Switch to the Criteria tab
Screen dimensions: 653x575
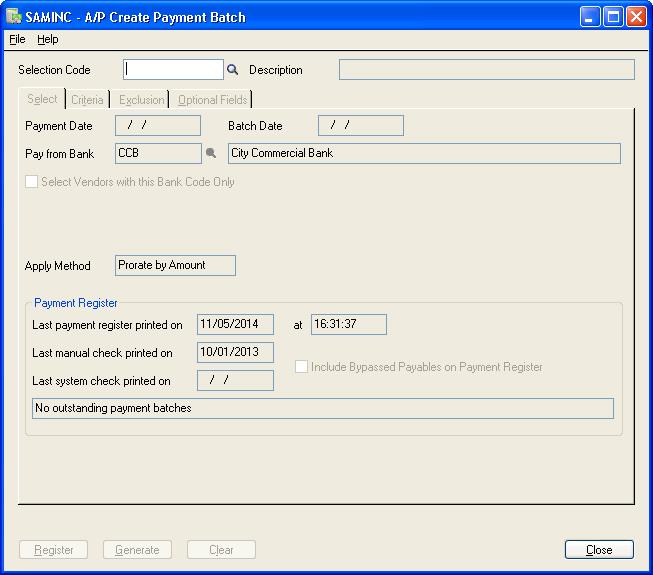point(87,100)
